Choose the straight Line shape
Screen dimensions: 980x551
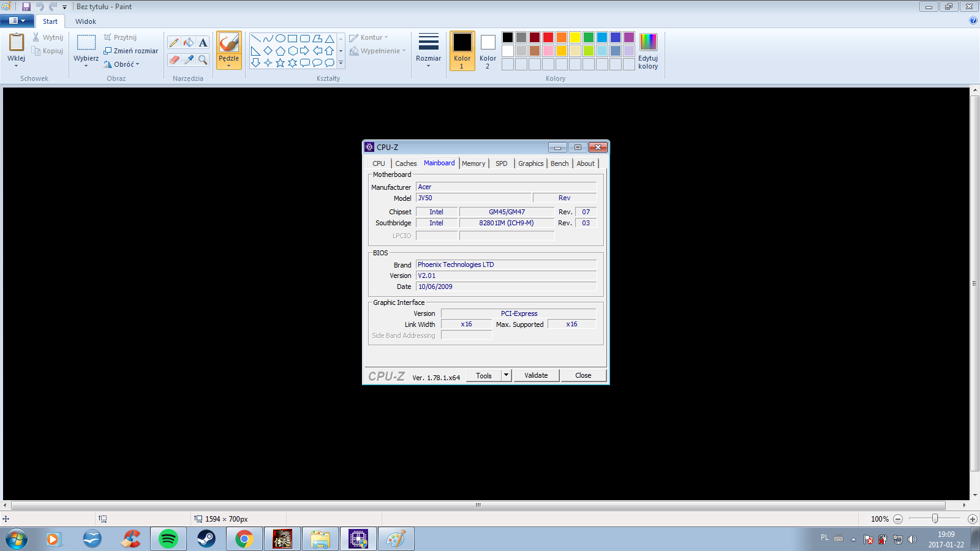256,39
